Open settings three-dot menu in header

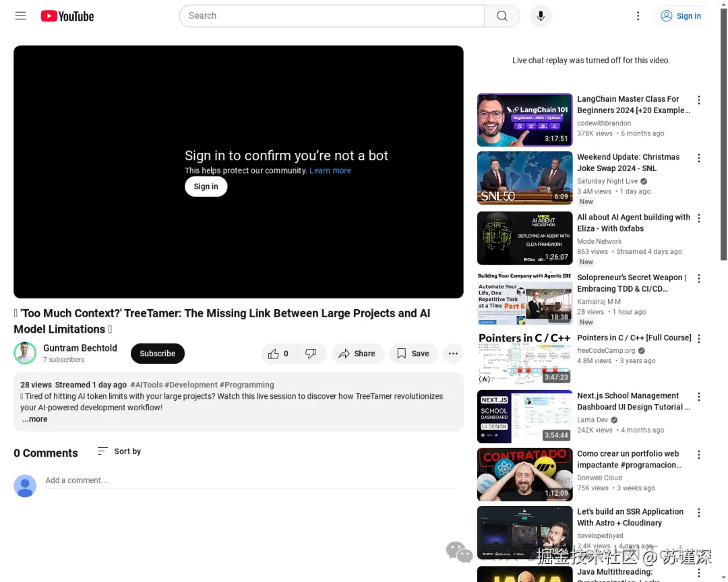[638, 15]
